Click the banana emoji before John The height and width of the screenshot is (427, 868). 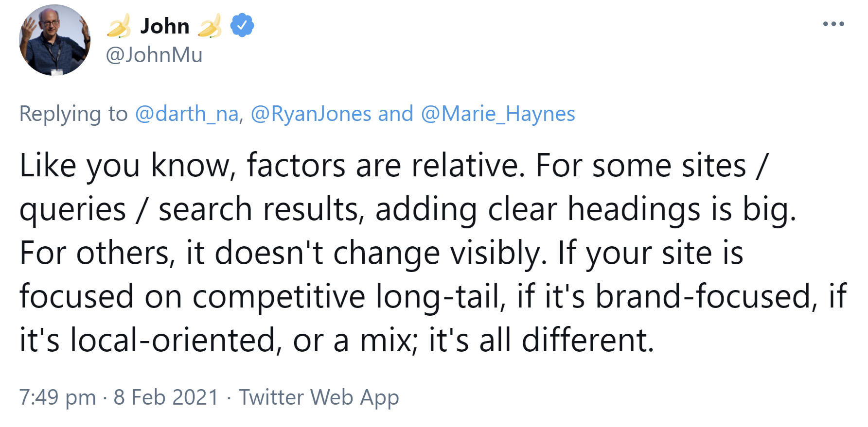pyautogui.click(x=119, y=26)
